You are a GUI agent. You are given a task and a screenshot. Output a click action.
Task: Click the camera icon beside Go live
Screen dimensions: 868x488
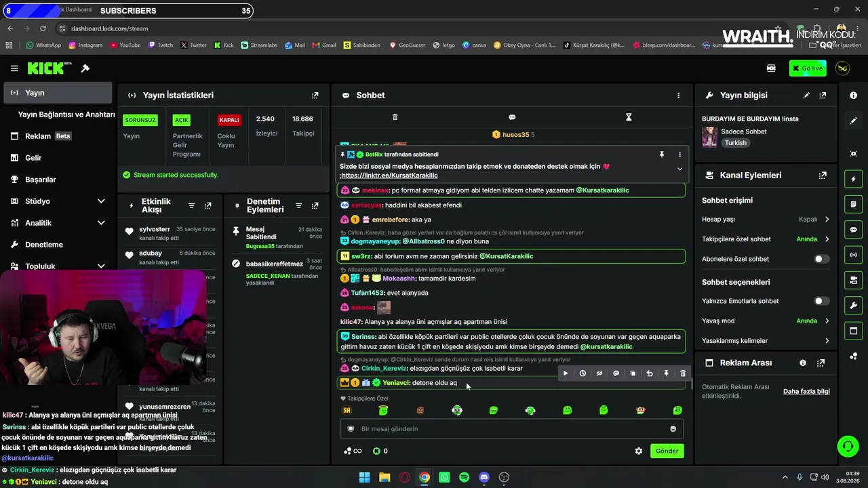click(771, 68)
